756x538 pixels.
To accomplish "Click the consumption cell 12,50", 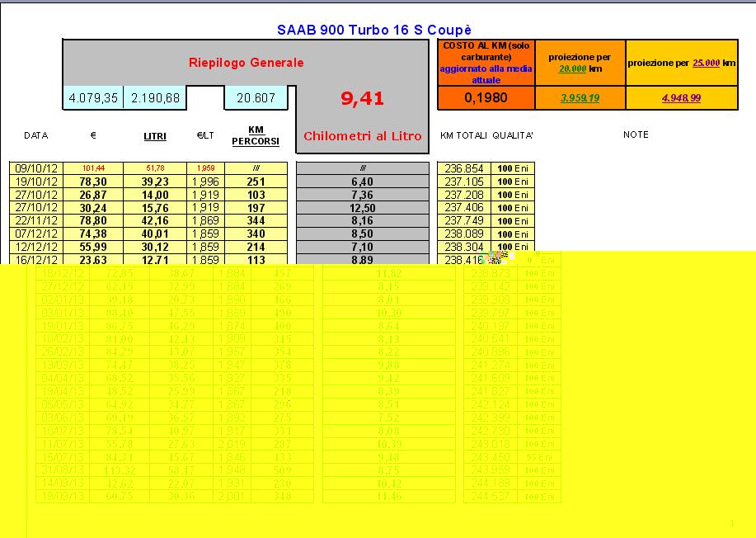I will [363, 208].
